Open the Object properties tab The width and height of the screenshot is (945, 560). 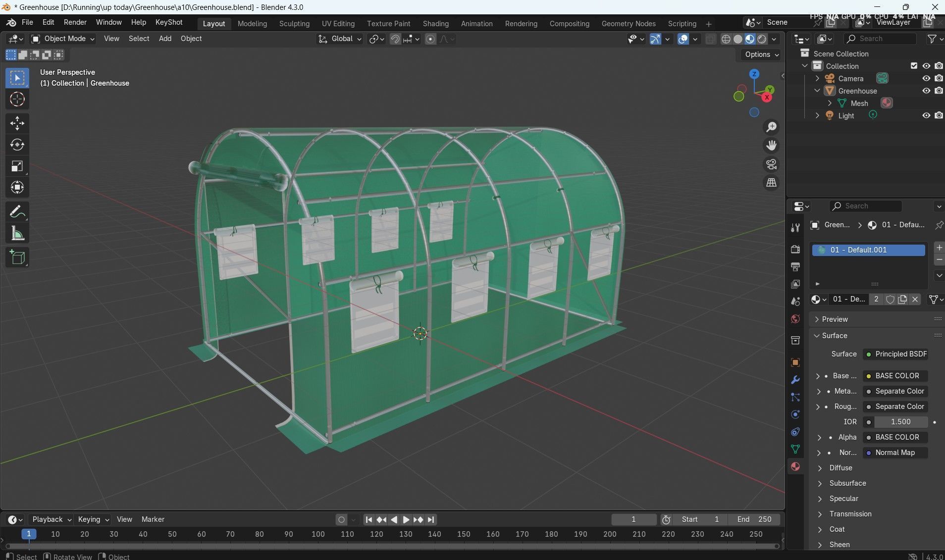[x=795, y=362]
